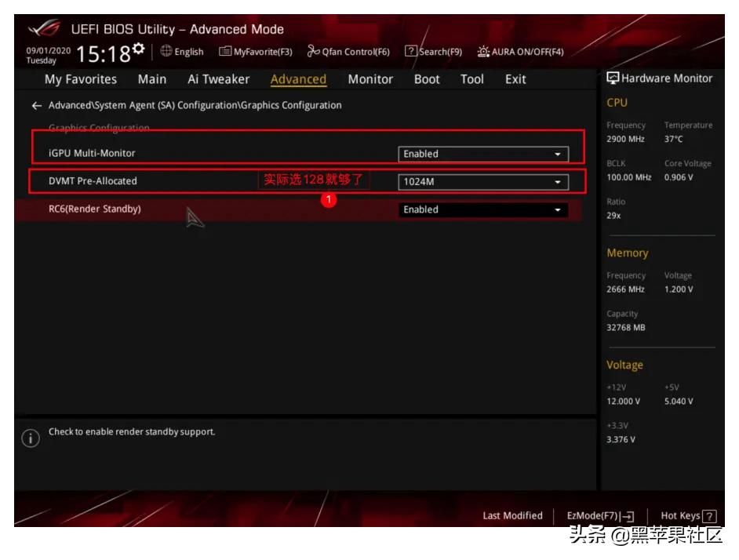
Task: Click the 15:18 clock display
Action: (x=104, y=54)
